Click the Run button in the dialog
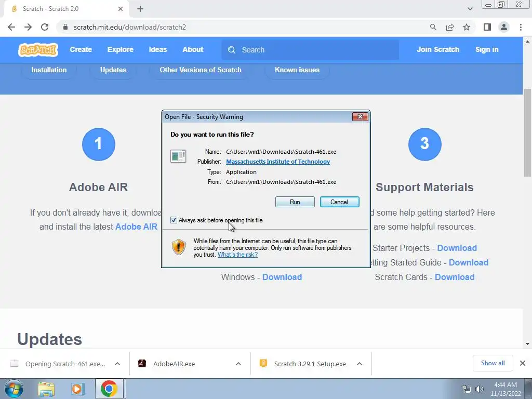Viewport: 532px width, 399px height. pyautogui.click(x=295, y=202)
